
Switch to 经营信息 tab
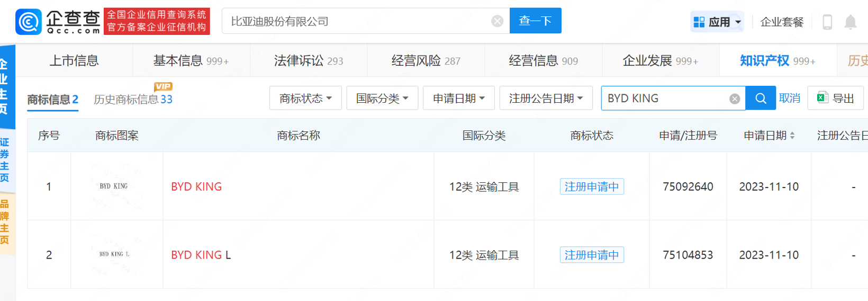coord(544,60)
